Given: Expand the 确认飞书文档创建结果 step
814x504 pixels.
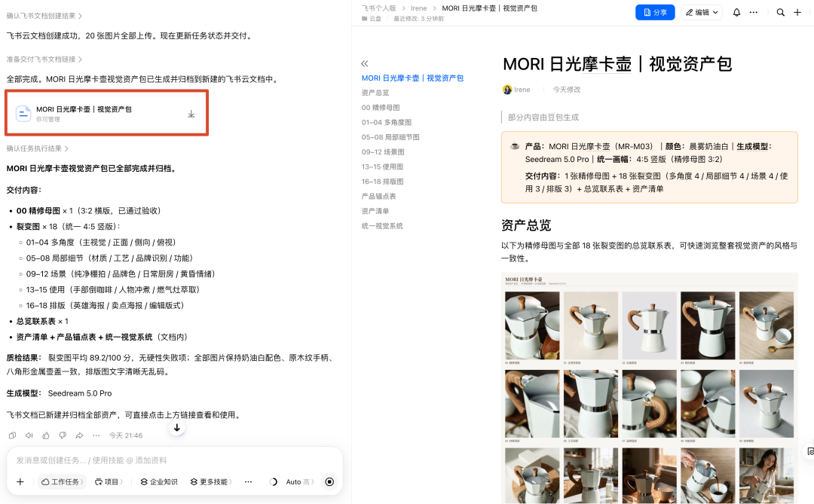Looking at the screenshot, I should click(44, 16).
